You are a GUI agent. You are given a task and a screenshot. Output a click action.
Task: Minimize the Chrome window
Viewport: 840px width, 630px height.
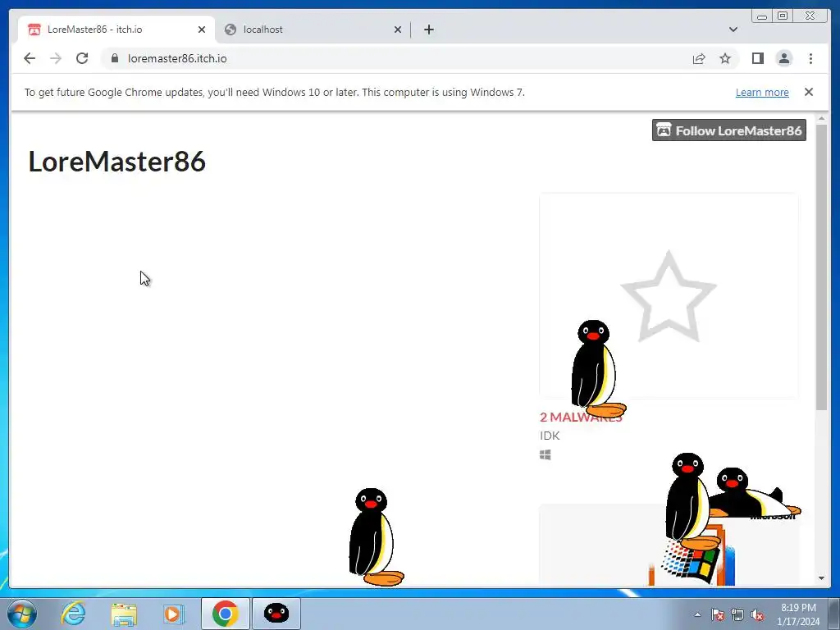762,16
